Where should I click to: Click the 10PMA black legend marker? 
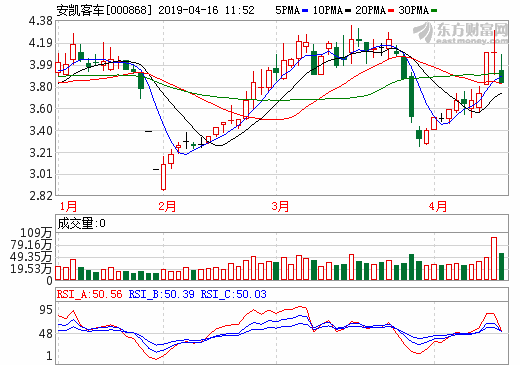348,11
